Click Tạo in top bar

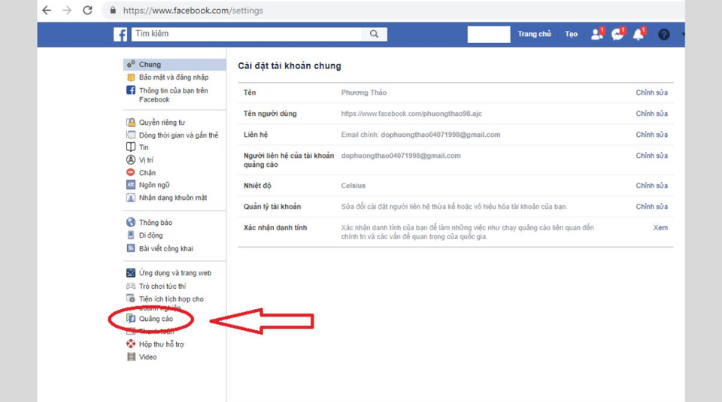pos(571,34)
